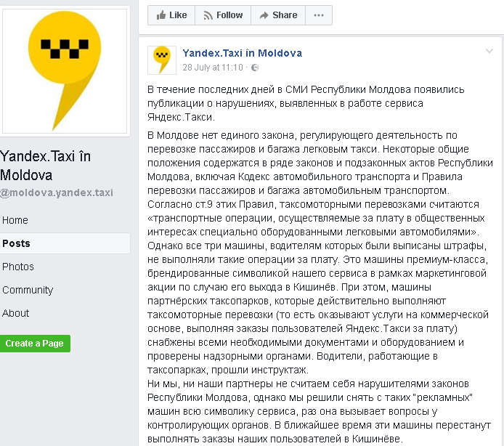Like the Yandex.Taxi page
Image resolution: width=504 pixels, height=446 pixels.
[171, 15]
